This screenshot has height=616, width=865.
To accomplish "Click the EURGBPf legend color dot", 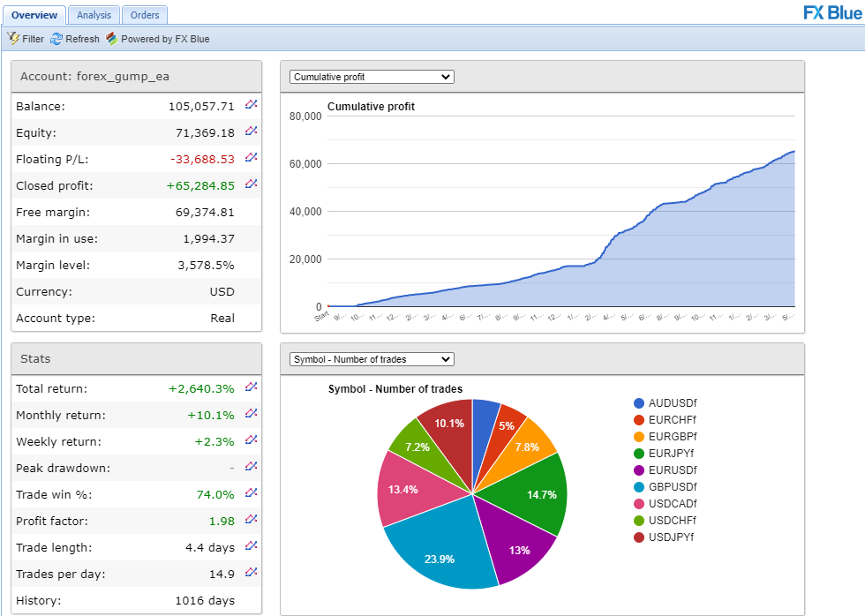I will point(639,437).
